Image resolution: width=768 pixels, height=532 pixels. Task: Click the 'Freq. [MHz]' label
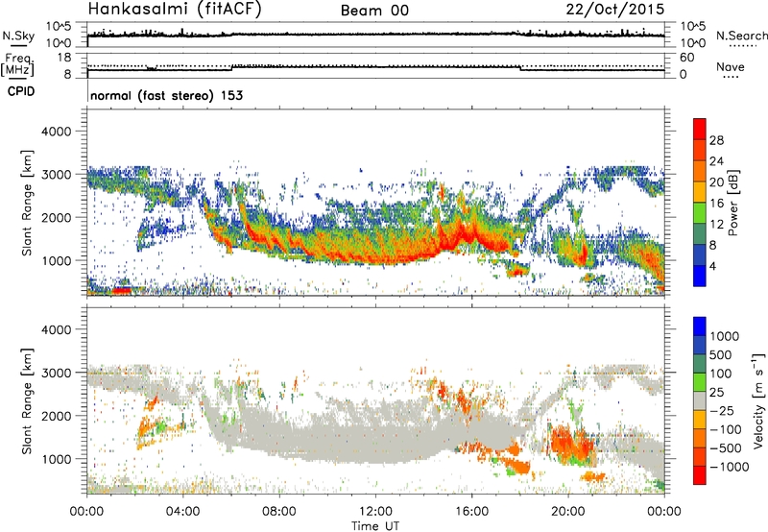tap(18, 64)
